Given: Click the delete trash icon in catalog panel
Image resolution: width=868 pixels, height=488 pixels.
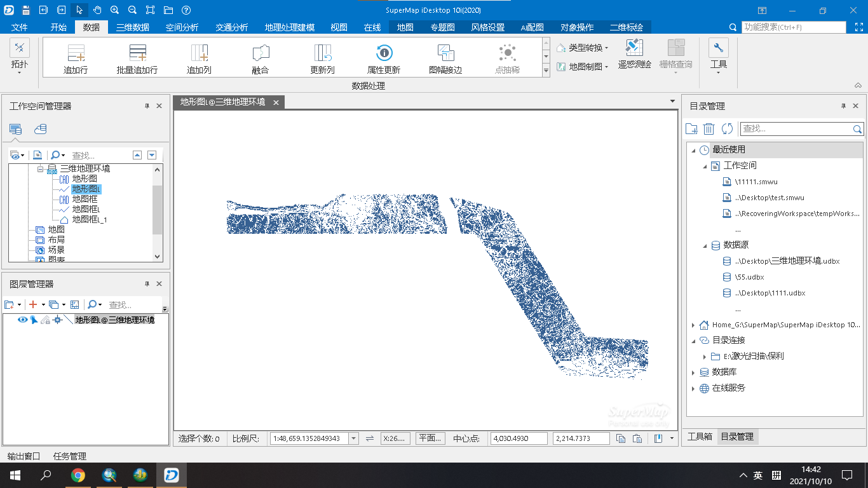Looking at the screenshot, I should coord(709,129).
